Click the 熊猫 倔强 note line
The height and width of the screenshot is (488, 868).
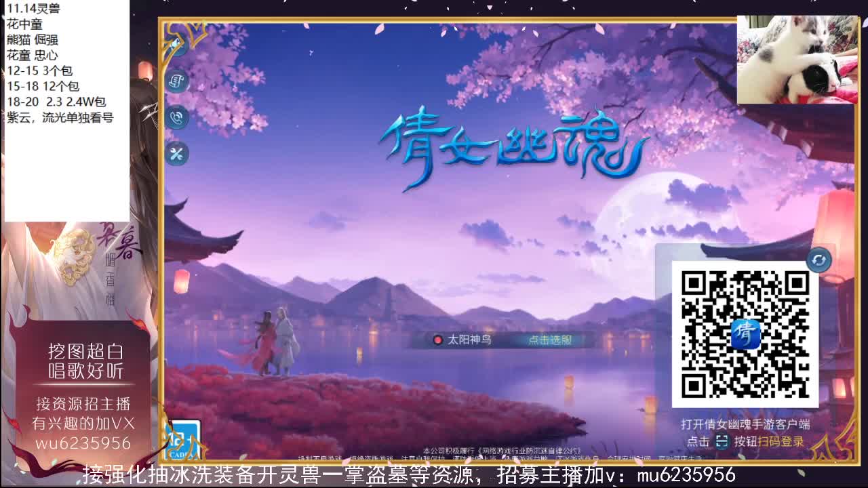tap(33, 39)
